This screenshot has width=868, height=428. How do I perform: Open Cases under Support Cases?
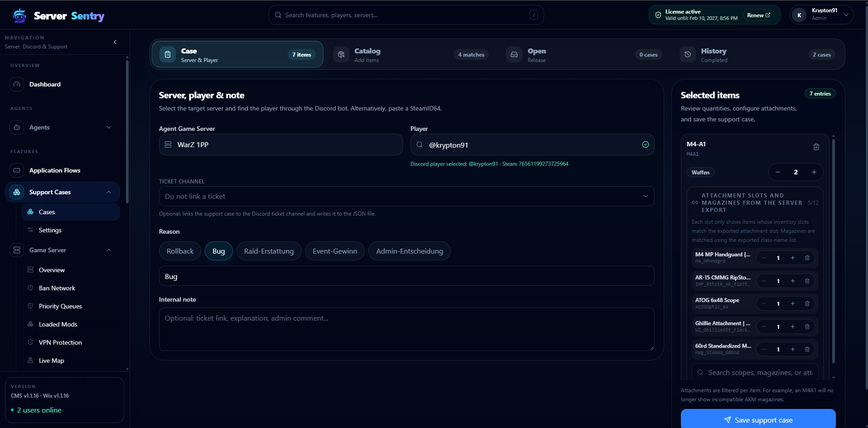click(70, 212)
